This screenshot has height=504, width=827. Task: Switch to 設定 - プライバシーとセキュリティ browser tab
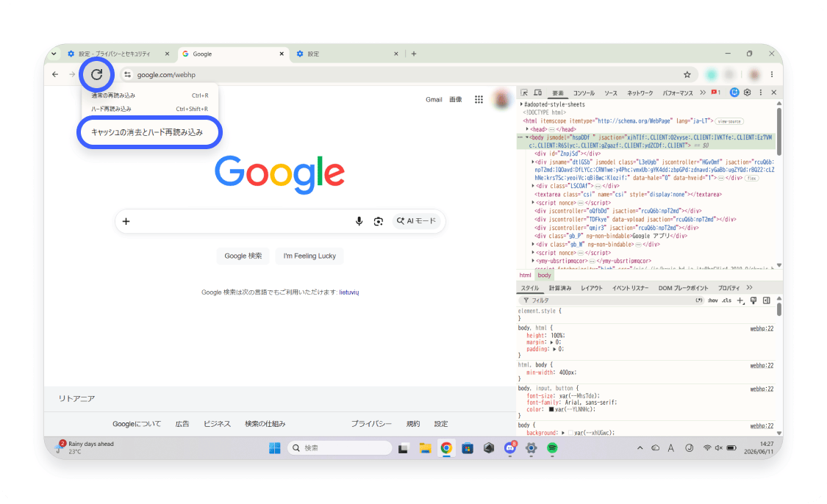click(x=119, y=54)
